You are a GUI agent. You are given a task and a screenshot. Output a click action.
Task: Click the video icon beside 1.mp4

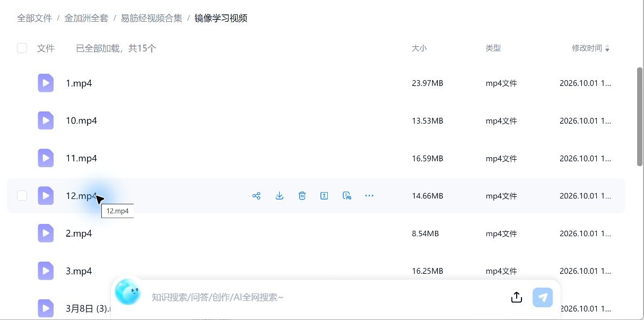(46, 83)
